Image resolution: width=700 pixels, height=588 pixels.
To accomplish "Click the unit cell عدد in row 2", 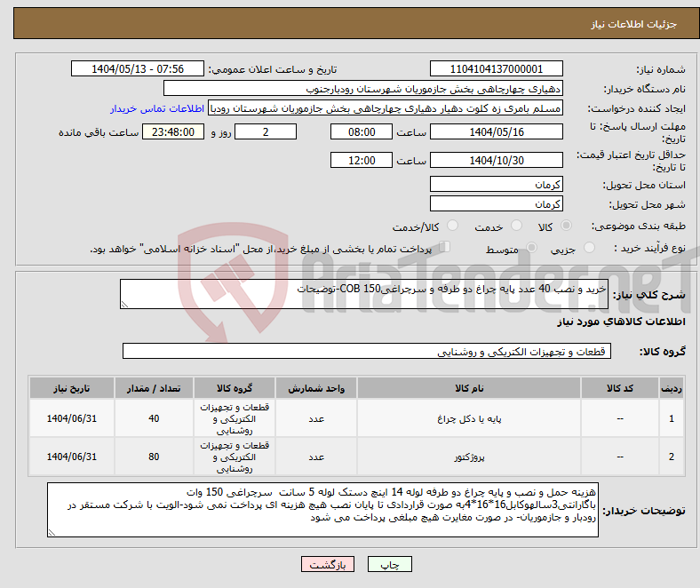I will coord(316,457).
